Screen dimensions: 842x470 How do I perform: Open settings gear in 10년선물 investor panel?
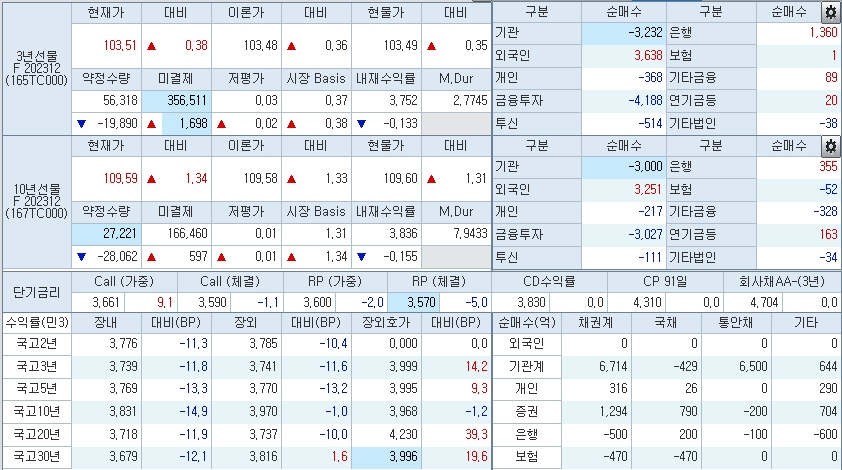(x=829, y=146)
